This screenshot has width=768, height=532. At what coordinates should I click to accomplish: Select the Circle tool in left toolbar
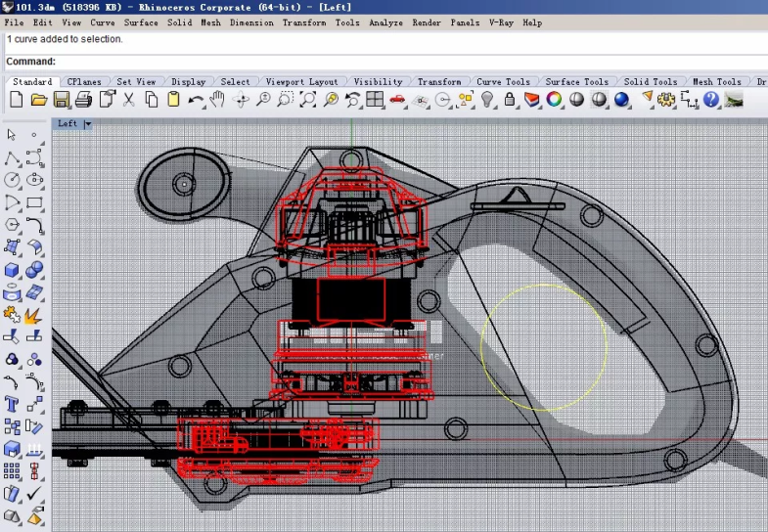click(12, 181)
